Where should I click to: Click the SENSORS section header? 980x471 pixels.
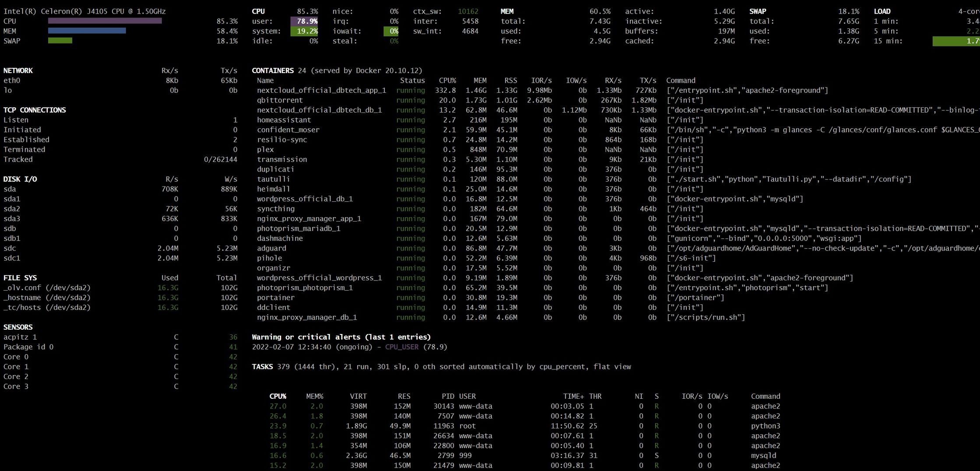coord(18,327)
